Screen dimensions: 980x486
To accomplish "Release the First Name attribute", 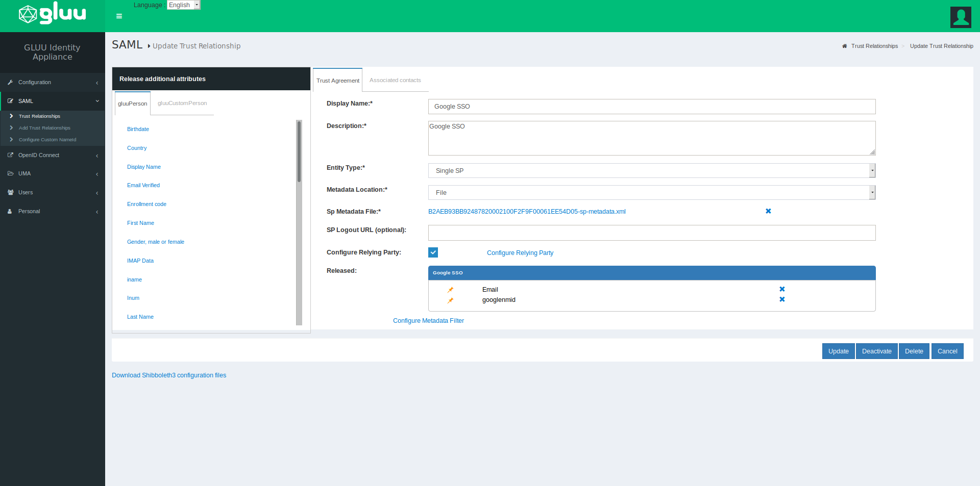I will pos(140,223).
